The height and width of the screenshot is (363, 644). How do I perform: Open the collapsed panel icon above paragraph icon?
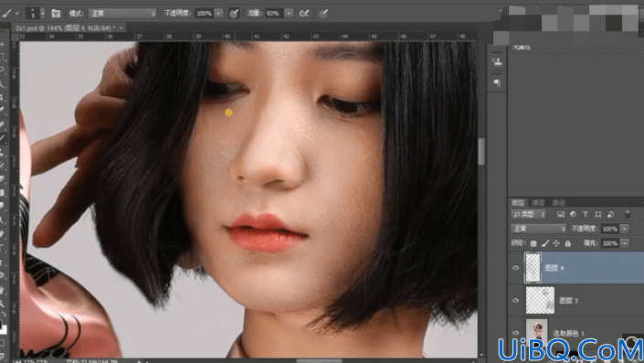497,61
